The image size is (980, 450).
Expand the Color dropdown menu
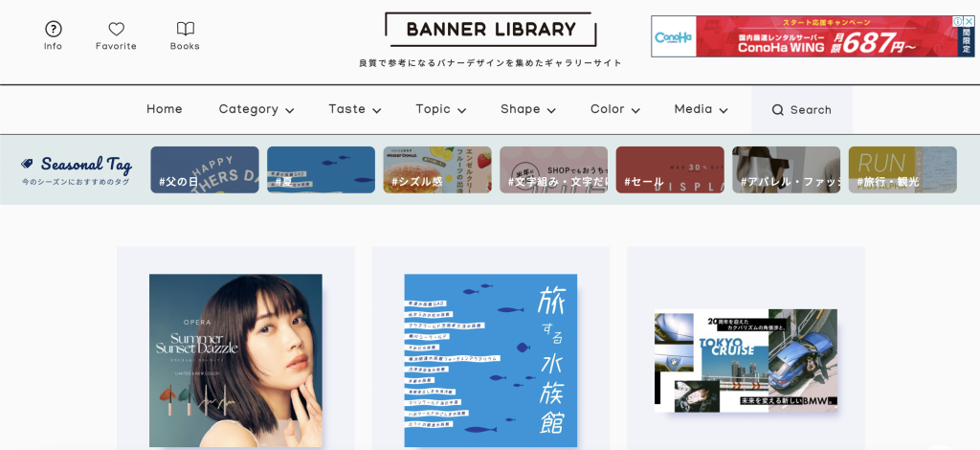(614, 110)
